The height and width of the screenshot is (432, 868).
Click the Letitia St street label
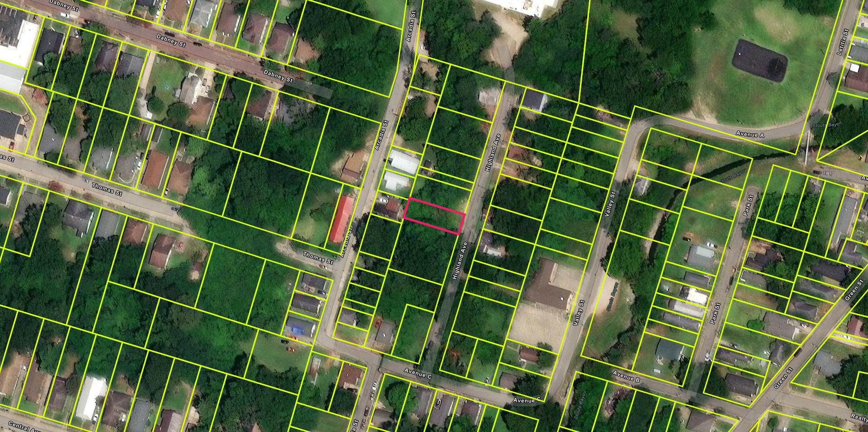tap(843, 42)
